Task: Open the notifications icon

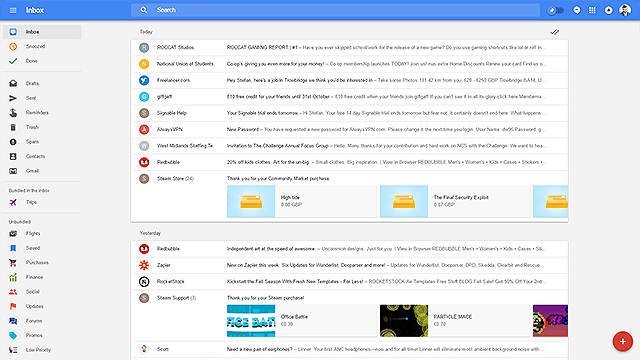Action: point(609,10)
